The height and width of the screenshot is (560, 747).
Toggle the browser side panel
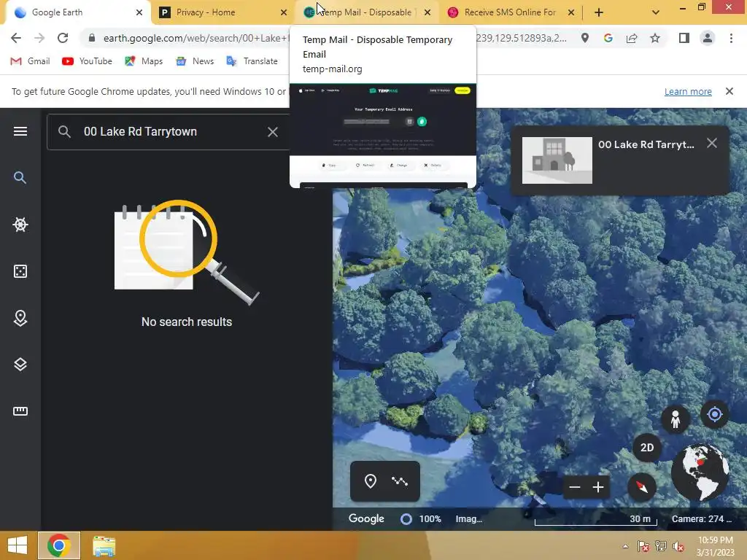click(684, 38)
